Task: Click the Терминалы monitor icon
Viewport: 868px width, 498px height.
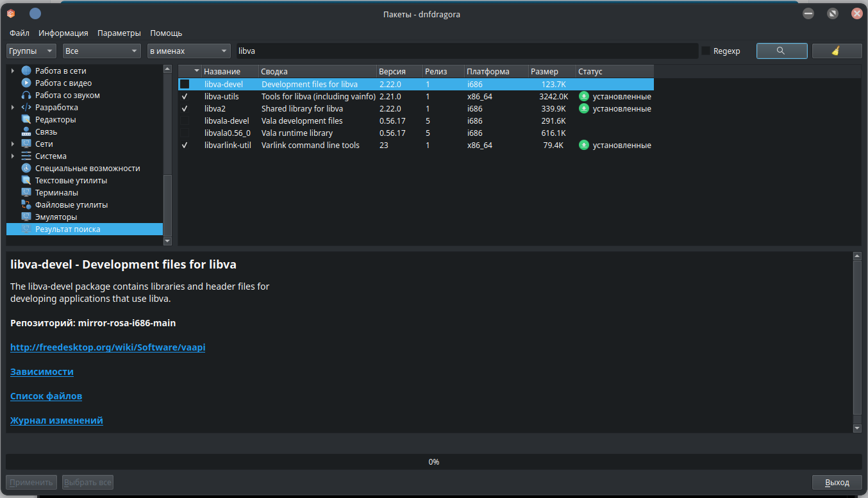Action: point(26,192)
